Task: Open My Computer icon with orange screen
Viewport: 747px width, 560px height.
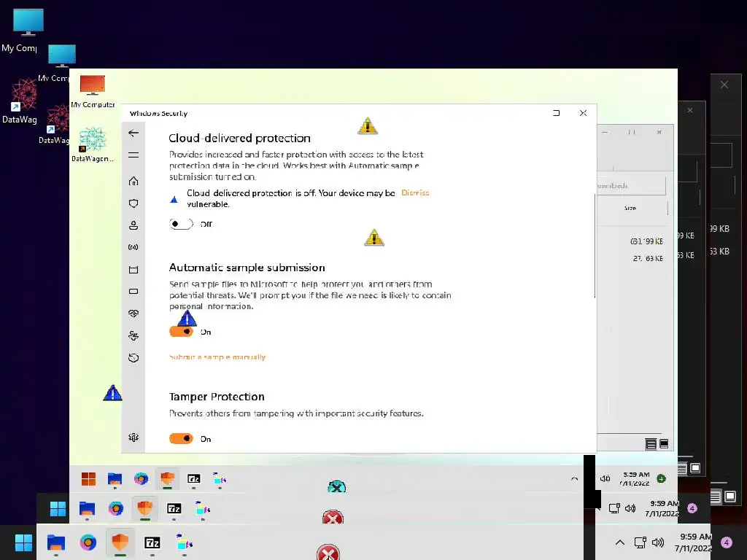Action: 93,91
